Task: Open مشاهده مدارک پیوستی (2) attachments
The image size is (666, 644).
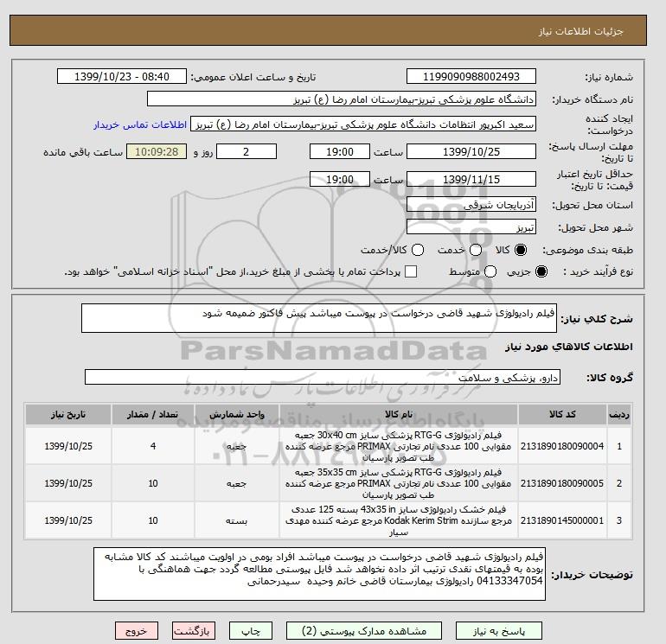Action: (x=364, y=631)
